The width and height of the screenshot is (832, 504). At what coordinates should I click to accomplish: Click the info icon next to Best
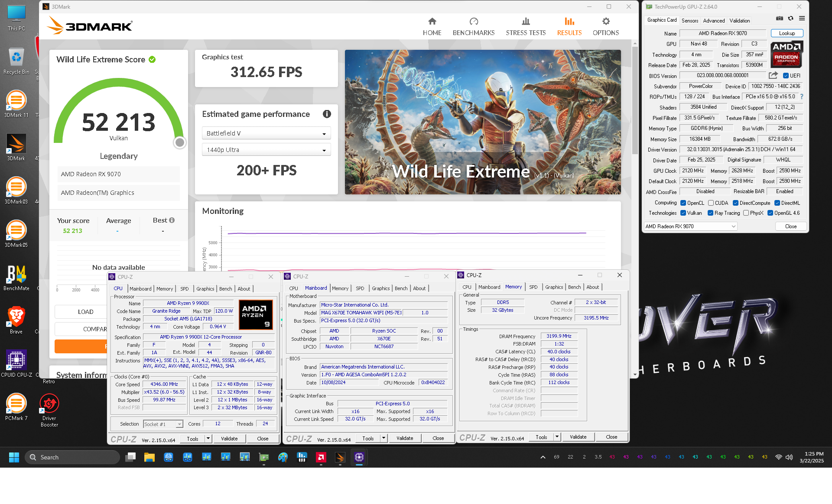tap(172, 220)
